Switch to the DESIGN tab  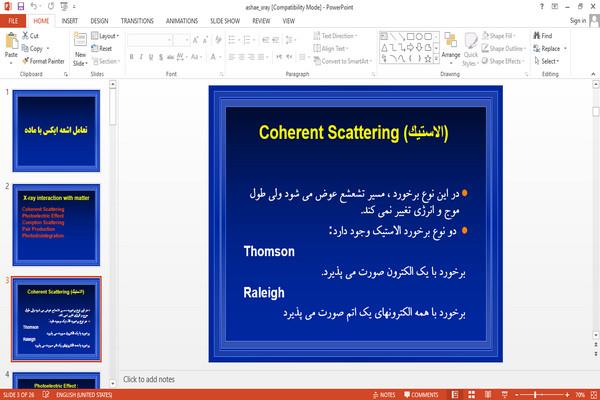[99, 21]
